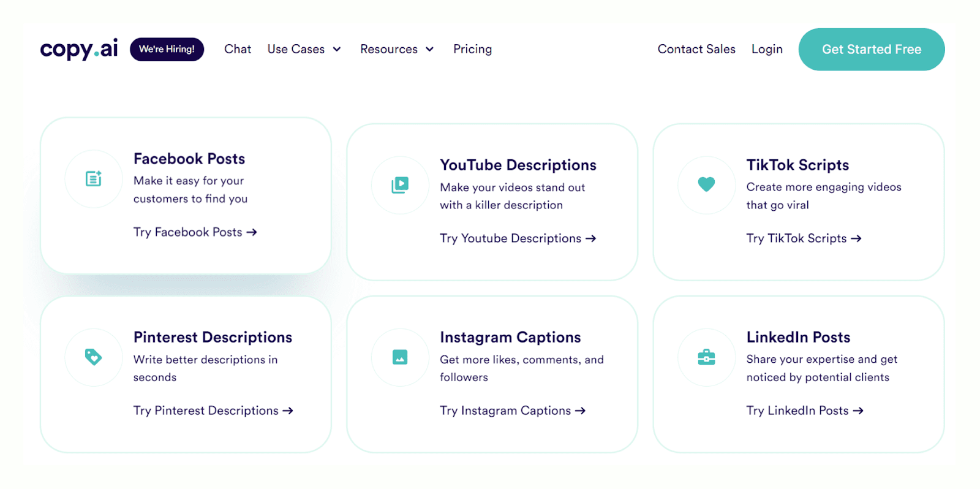
Task: Click the YouTube Descriptions heading
Action: [x=518, y=165]
